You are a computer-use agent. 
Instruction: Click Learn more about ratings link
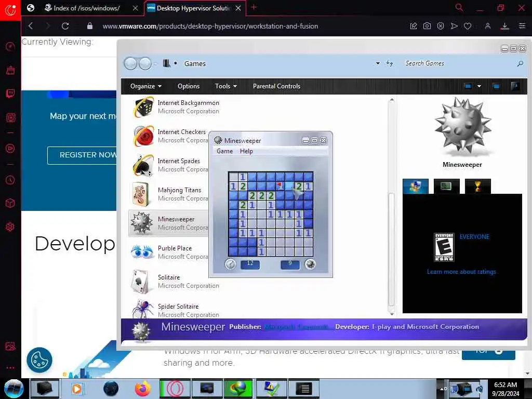point(461,272)
